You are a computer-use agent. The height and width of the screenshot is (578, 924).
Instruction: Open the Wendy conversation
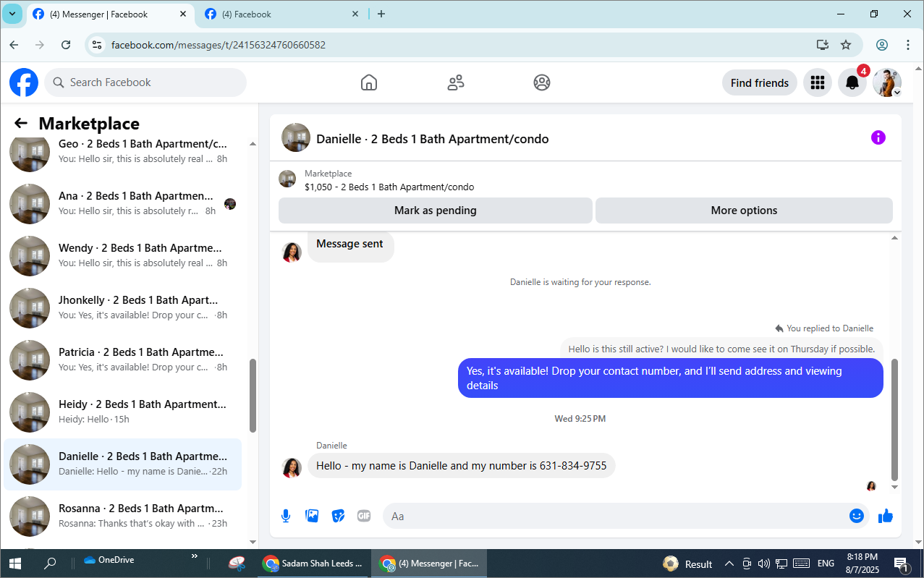[x=123, y=255]
